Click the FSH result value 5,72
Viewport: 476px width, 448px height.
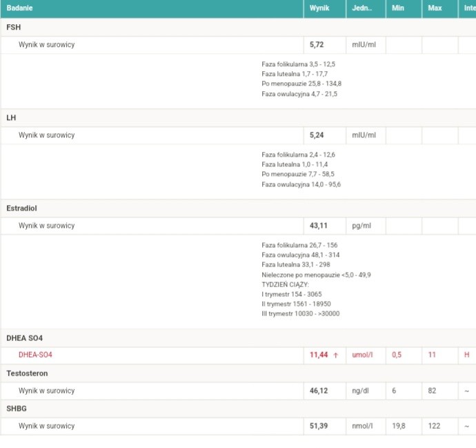coord(317,45)
